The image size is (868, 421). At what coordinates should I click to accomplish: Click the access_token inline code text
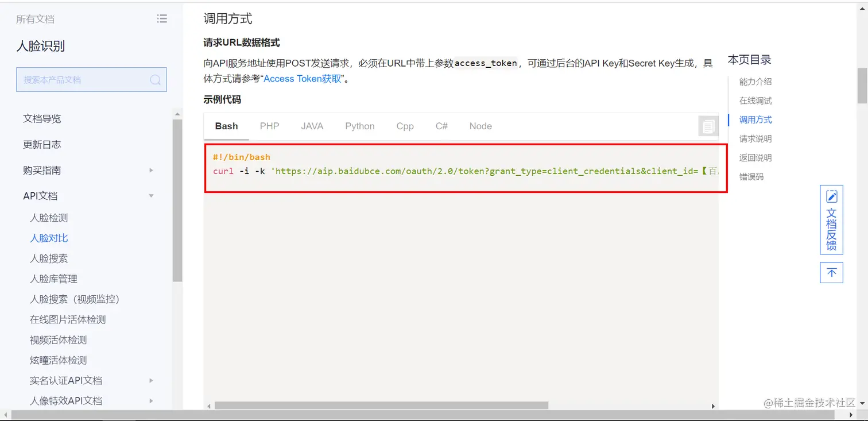click(x=486, y=63)
